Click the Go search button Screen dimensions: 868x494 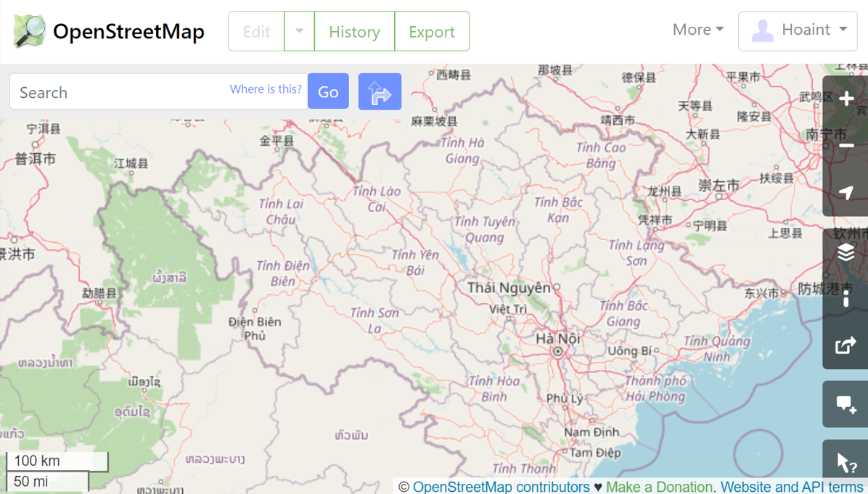(328, 91)
